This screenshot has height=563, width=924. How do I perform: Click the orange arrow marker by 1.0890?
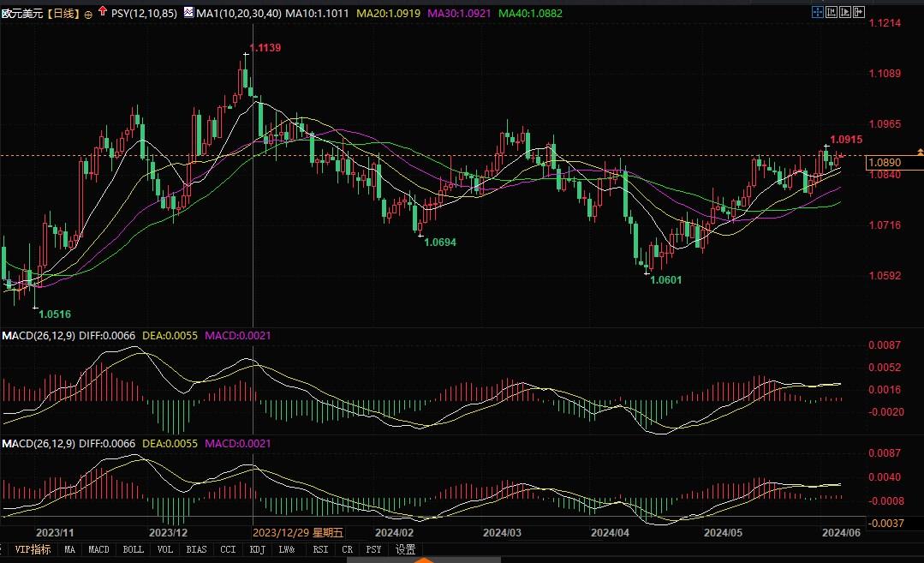point(920,152)
